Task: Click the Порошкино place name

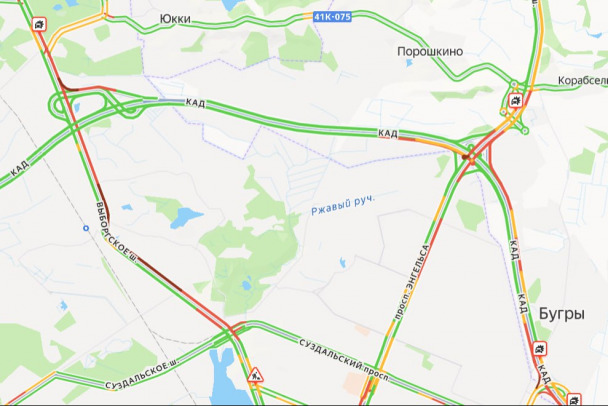Action: pyautogui.click(x=430, y=52)
